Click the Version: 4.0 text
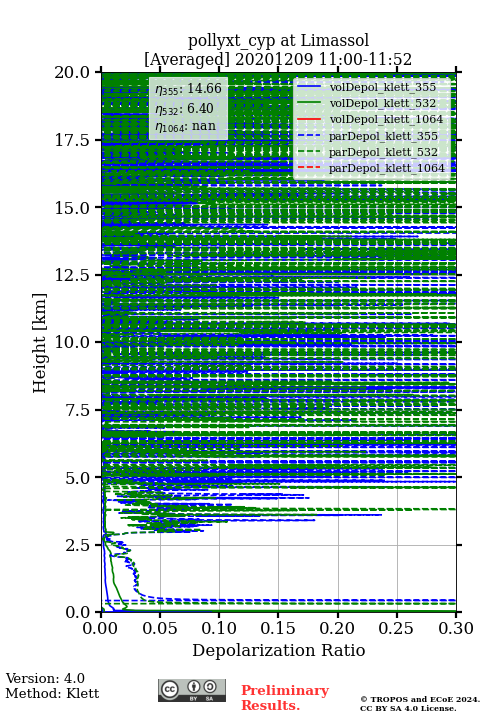 click(45, 678)
